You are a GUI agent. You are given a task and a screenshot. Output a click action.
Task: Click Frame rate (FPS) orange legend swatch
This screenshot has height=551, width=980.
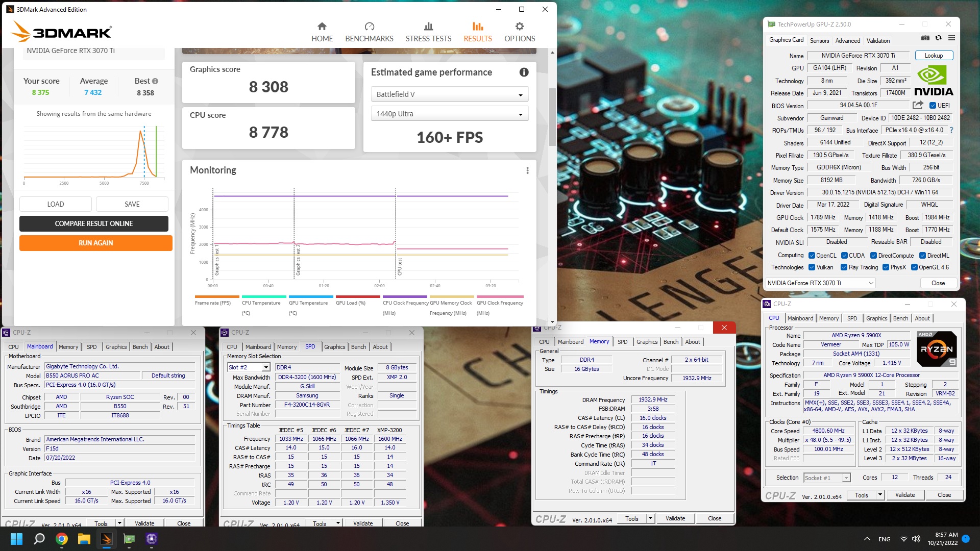click(217, 296)
